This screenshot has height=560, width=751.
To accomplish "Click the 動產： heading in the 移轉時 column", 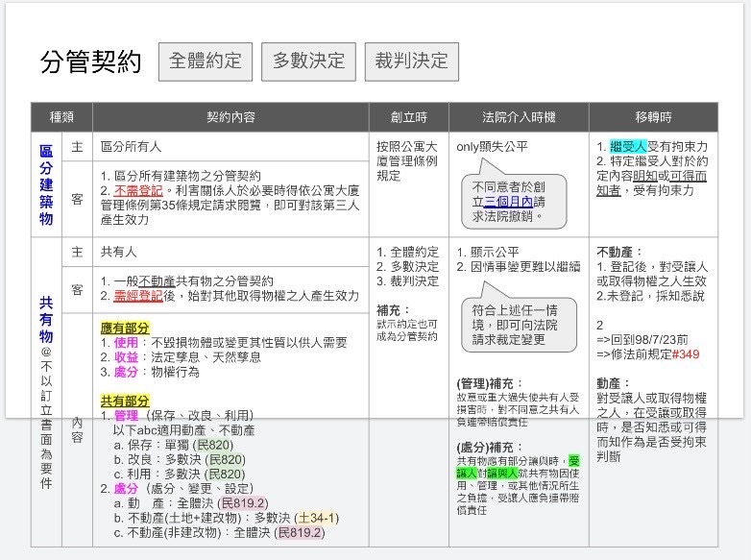I will coord(613,383).
